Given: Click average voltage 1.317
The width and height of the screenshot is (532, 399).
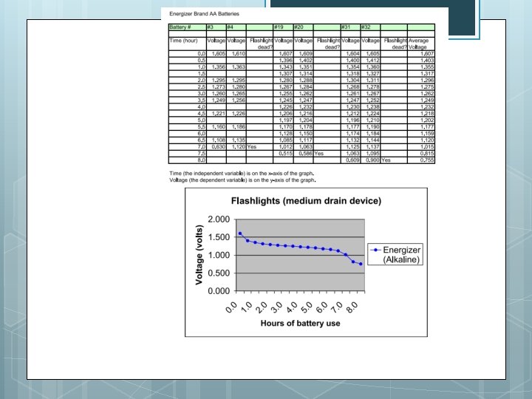Looking at the screenshot, I should pyautogui.click(x=421, y=74).
